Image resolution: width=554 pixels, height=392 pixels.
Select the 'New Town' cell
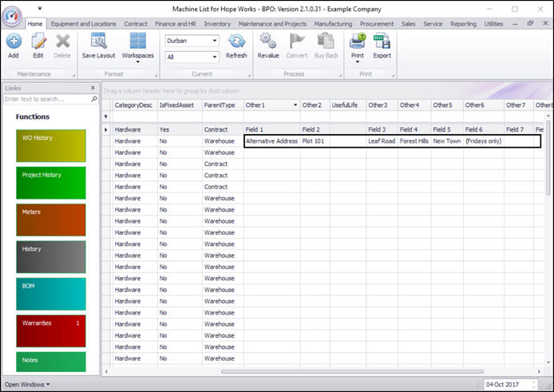pos(447,141)
